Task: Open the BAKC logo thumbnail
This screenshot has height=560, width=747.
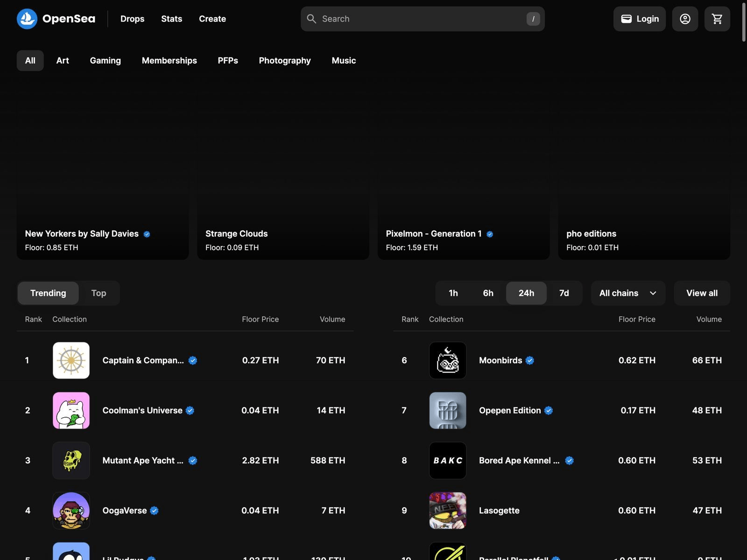Action: pyautogui.click(x=448, y=461)
